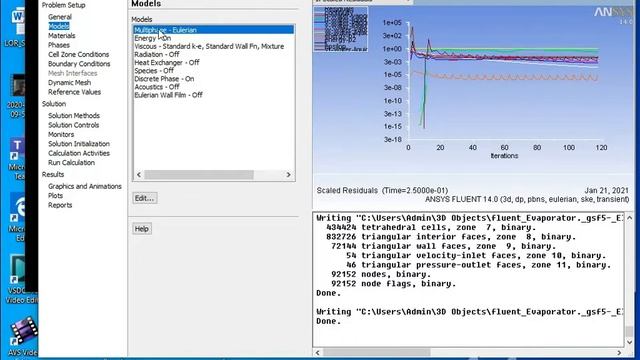Open Monitors page
Screen dimensions: 640x360
pos(61,134)
